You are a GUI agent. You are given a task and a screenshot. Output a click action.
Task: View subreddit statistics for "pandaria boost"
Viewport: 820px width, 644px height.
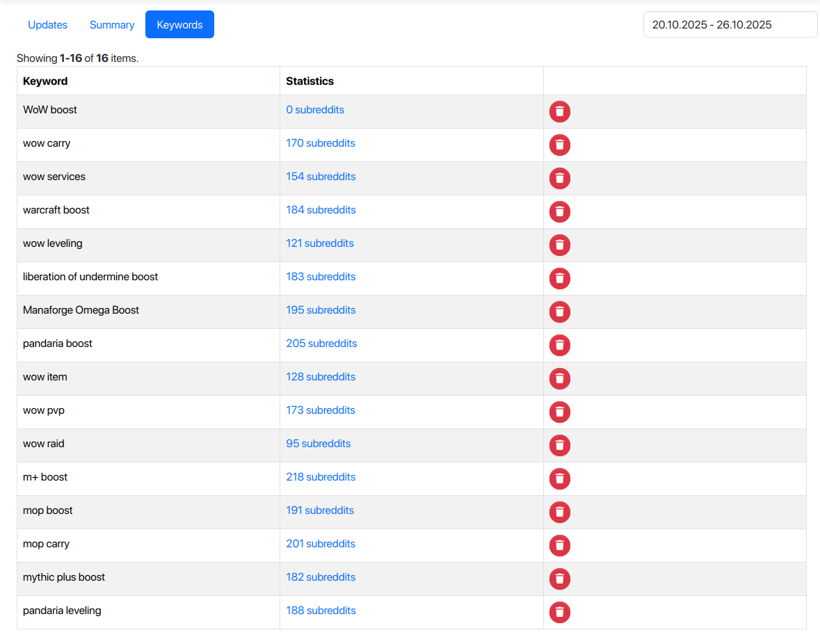pyautogui.click(x=321, y=343)
